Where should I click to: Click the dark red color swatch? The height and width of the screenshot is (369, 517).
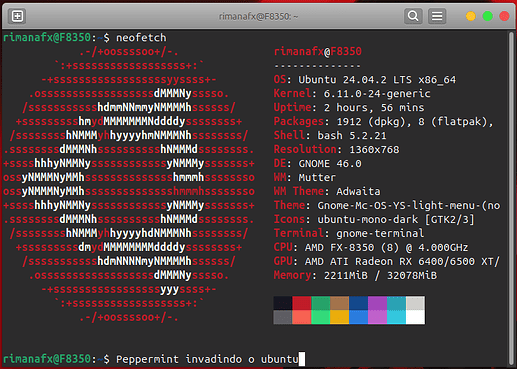(x=302, y=303)
